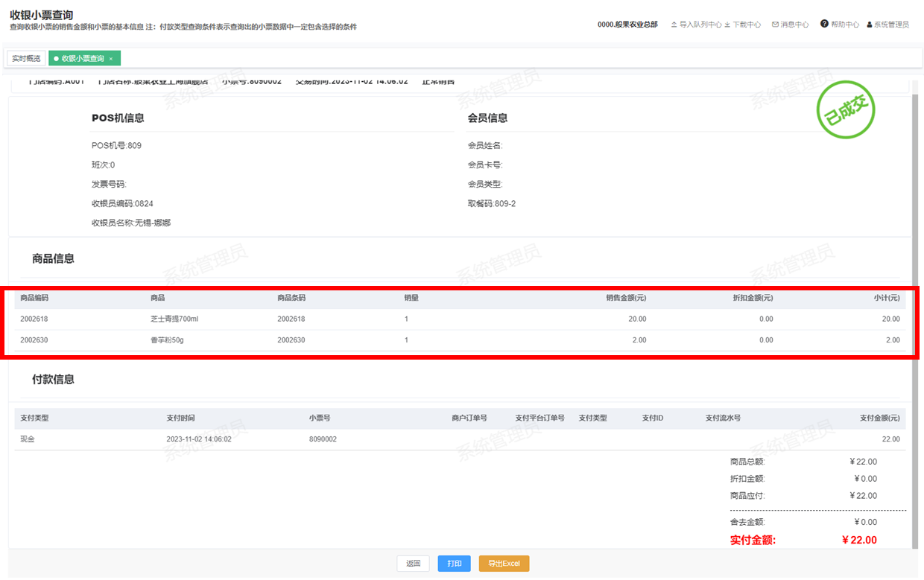The height and width of the screenshot is (580, 924).
Task: Click the 支付时间 column header
Action: [x=180, y=418]
